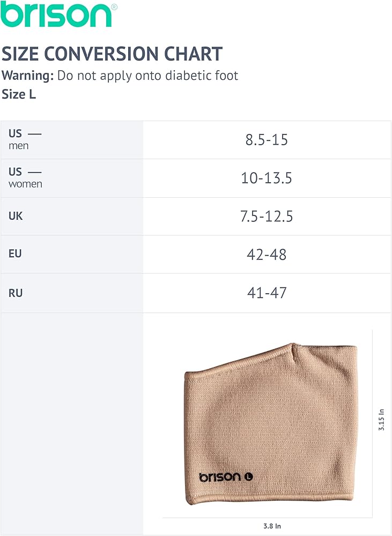
Task: Click the 7.5-12.5 UK size value
Action: coord(267,217)
